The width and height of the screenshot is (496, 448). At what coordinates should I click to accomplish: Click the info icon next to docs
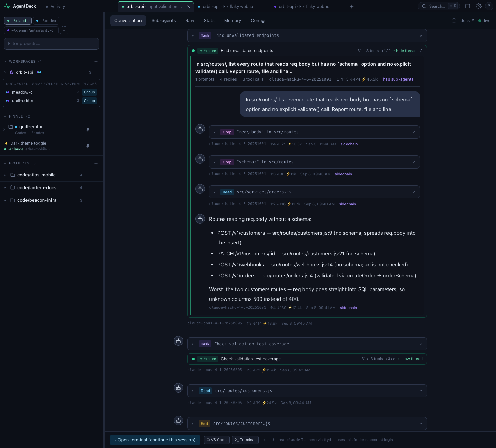(x=454, y=21)
